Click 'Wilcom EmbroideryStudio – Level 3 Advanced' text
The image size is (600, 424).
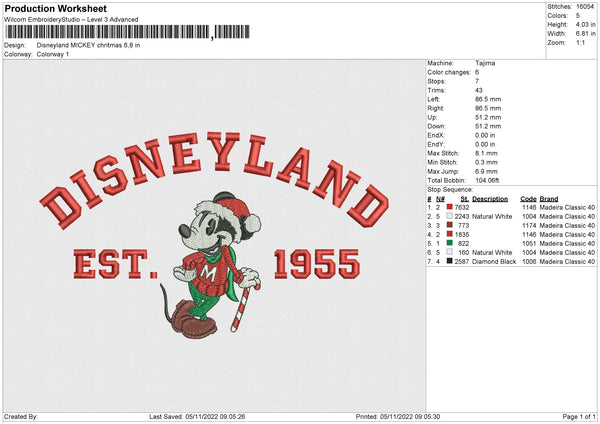(x=71, y=20)
